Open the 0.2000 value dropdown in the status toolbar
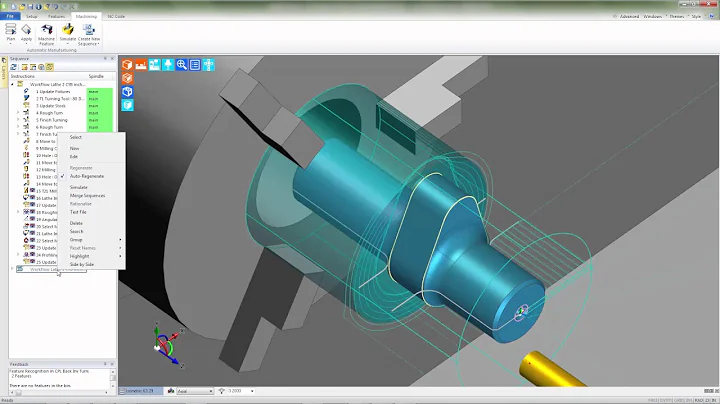The image size is (720, 404). pyautogui.click(x=252, y=391)
